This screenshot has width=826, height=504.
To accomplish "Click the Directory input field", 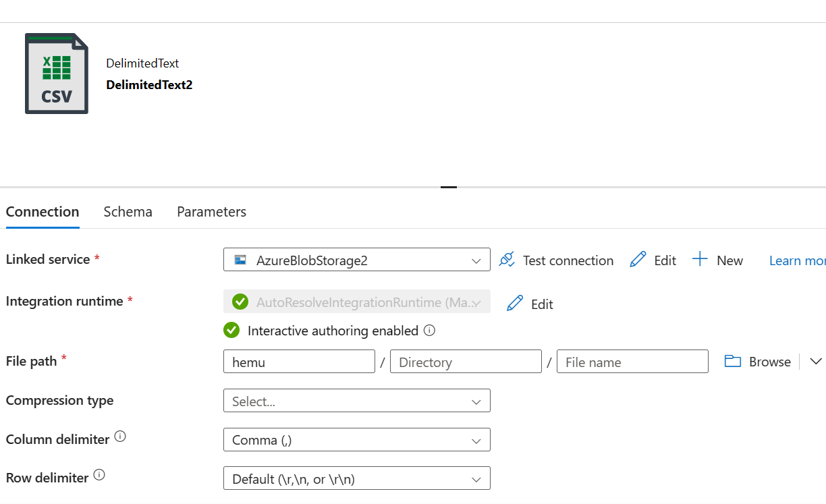I will pos(466,362).
